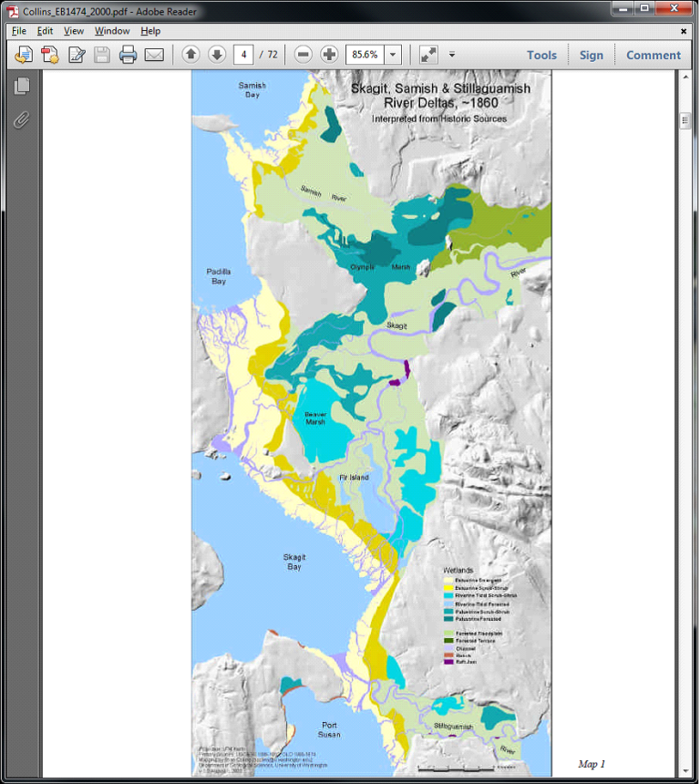Expand the zoom percentage dropdown arrow
The image size is (700, 784).
coord(393,55)
